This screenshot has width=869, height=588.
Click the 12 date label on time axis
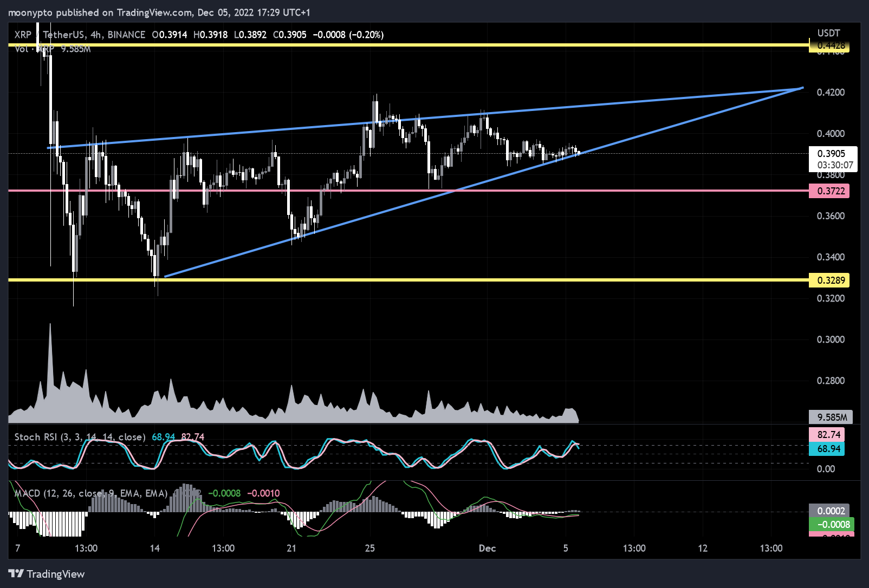(702, 548)
